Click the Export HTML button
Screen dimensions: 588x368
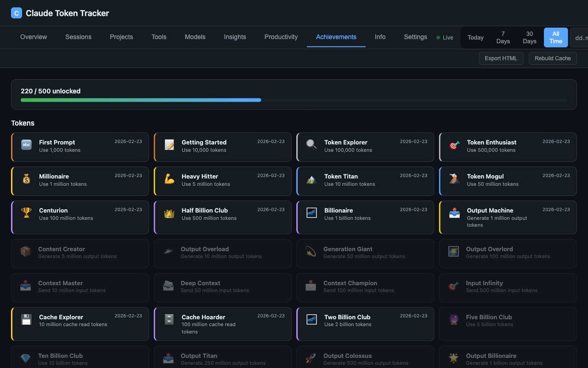(x=501, y=58)
